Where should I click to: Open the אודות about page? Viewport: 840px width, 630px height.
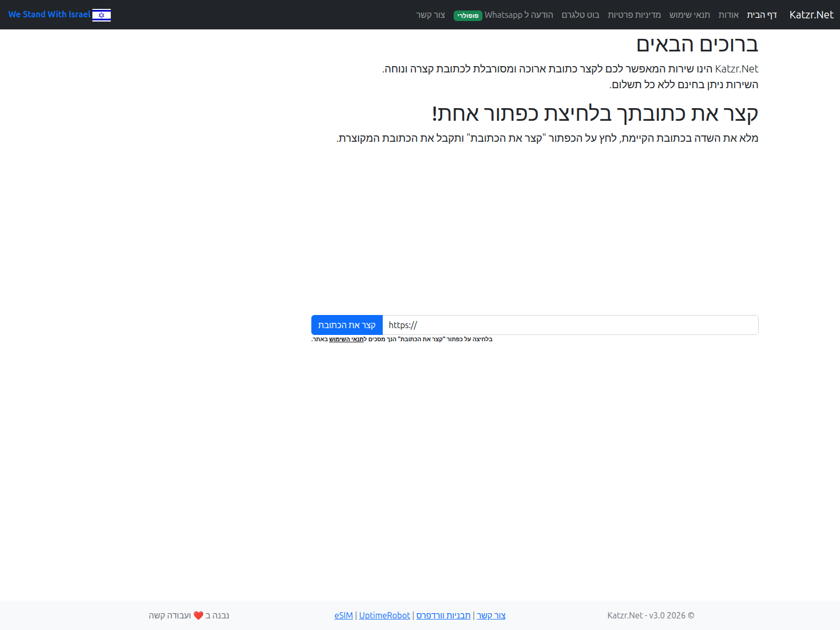729,15
